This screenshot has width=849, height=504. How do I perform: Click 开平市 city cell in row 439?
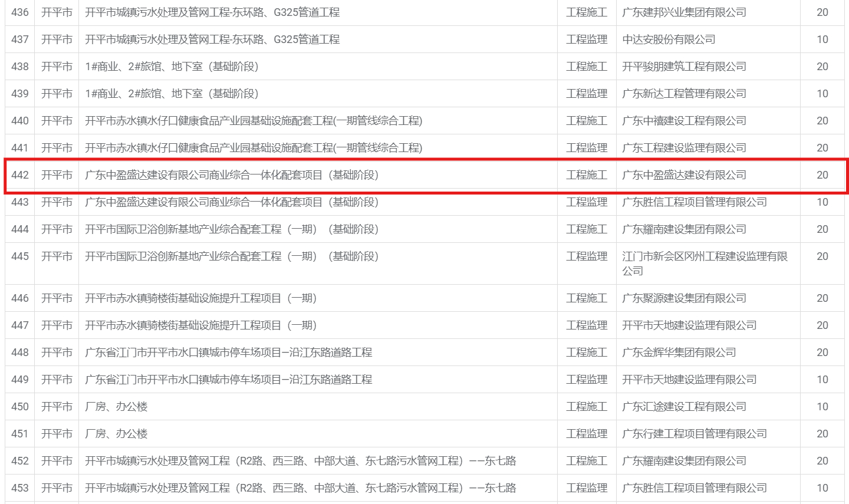pos(57,94)
